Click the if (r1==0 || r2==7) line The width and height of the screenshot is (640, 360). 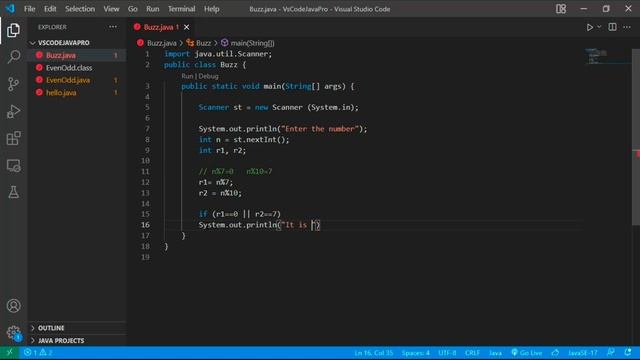(240, 214)
